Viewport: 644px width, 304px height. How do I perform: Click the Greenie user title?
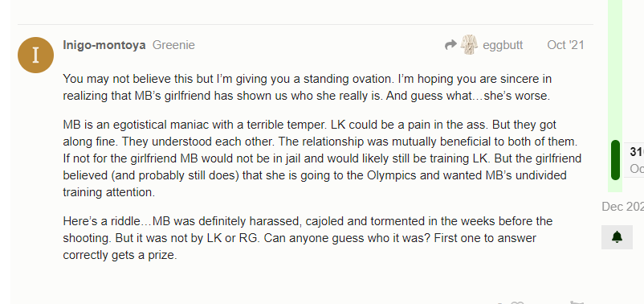(x=173, y=45)
